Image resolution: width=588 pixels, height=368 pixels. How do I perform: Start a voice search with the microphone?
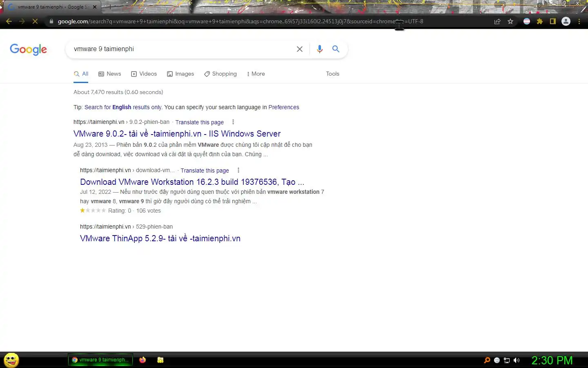coord(320,49)
